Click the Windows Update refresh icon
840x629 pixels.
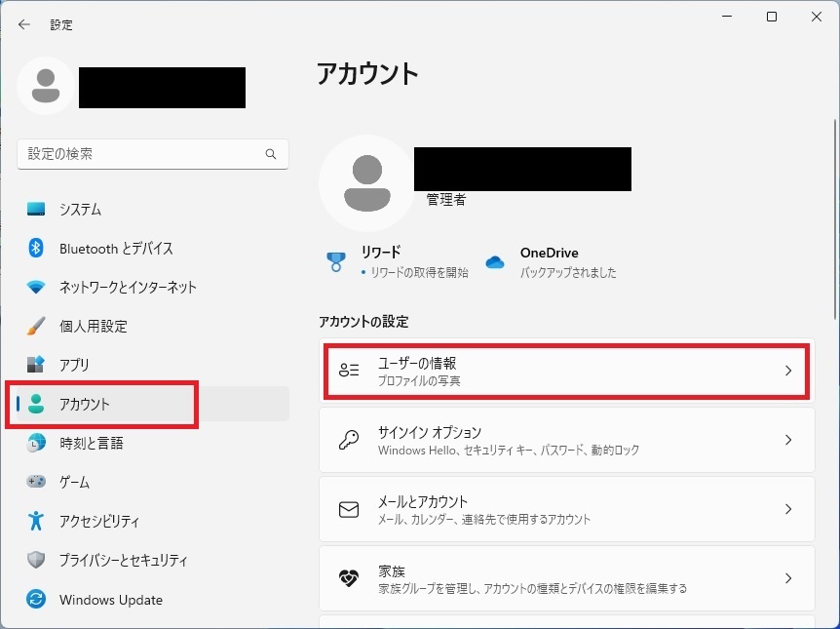pos(36,599)
